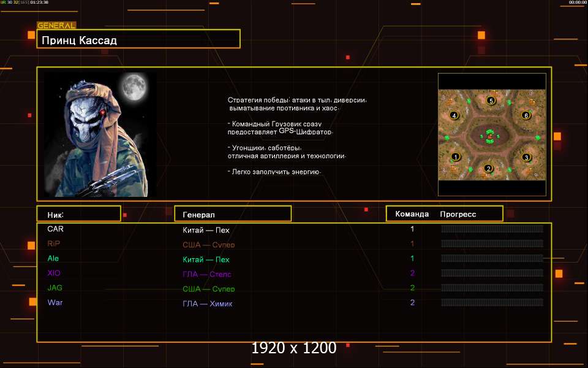Click team number 2 in XIO's row
Screen dimensions: 588x368
pyautogui.click(x=412, y=273)
